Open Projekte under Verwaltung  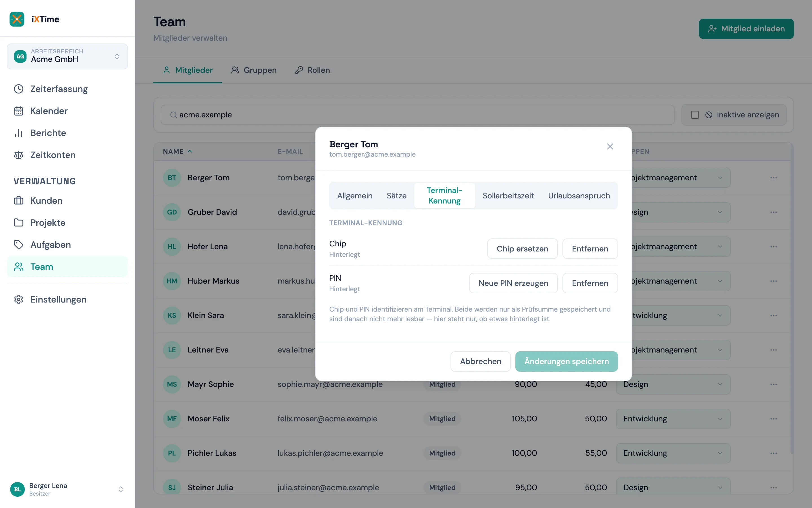67,223
